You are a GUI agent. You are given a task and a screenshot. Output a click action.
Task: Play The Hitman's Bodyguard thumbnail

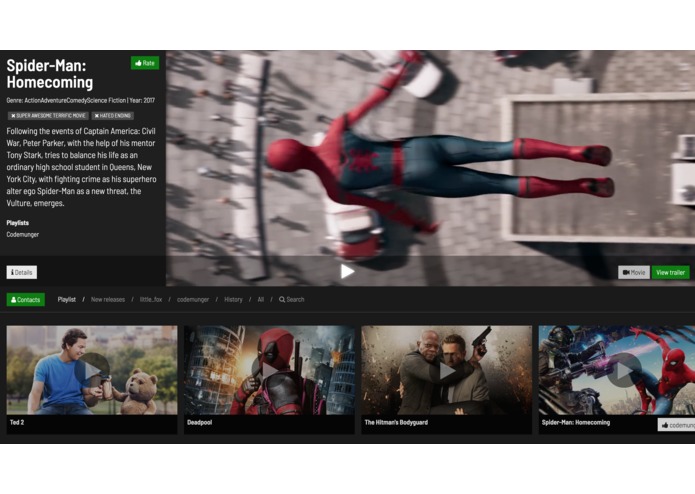(x=446, y=370)
